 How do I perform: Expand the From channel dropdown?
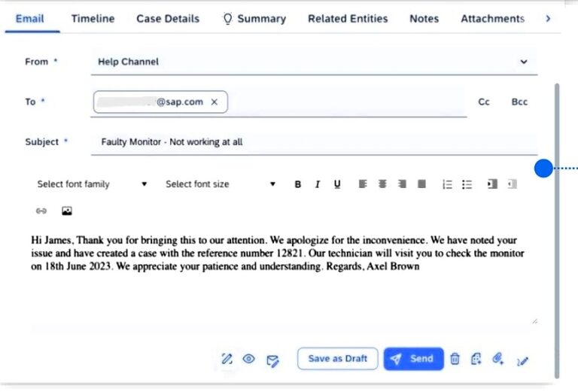click(525, 62)
